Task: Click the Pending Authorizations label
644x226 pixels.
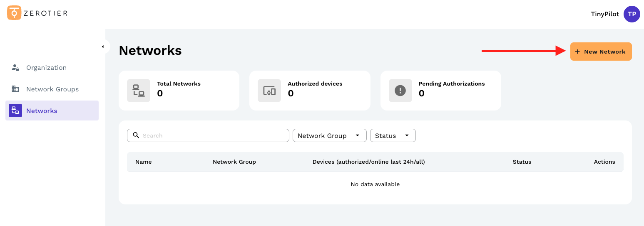Action: coord(452,84)
